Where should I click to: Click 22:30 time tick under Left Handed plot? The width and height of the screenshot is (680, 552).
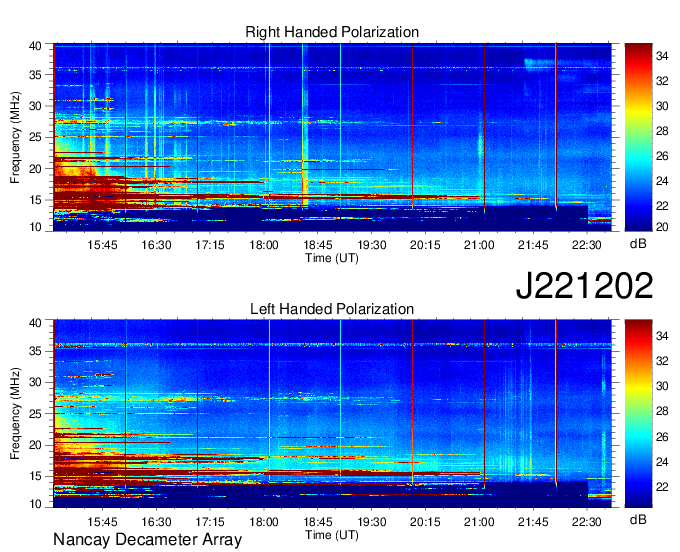pyautogui.click(x=586, y=522)
